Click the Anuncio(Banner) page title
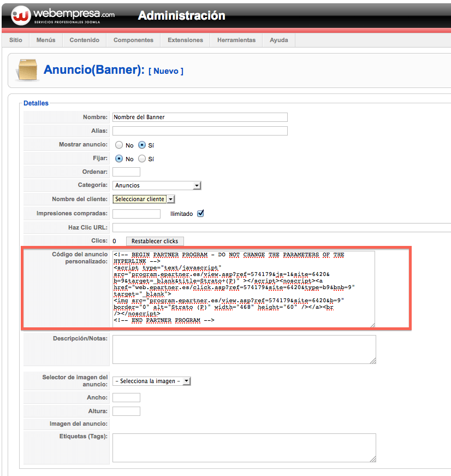This screenshot has width=451, height=476. click(94, 70)
